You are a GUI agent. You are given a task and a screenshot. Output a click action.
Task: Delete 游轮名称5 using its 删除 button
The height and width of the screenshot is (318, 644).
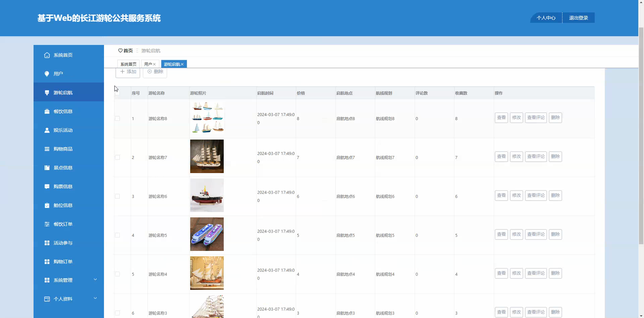pyautogui.click(x=555, y=234)
